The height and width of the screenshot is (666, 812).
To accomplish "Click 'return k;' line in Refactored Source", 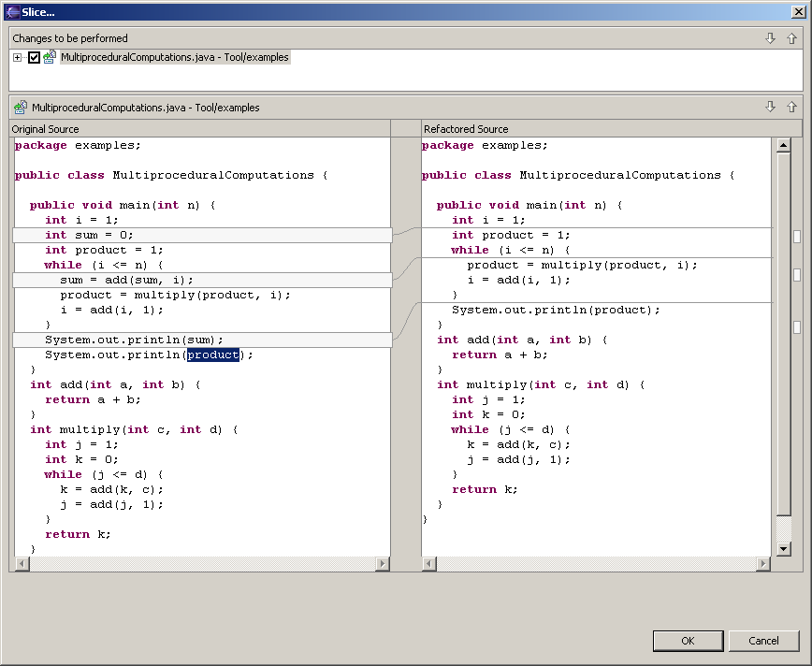I will (485, 489).
